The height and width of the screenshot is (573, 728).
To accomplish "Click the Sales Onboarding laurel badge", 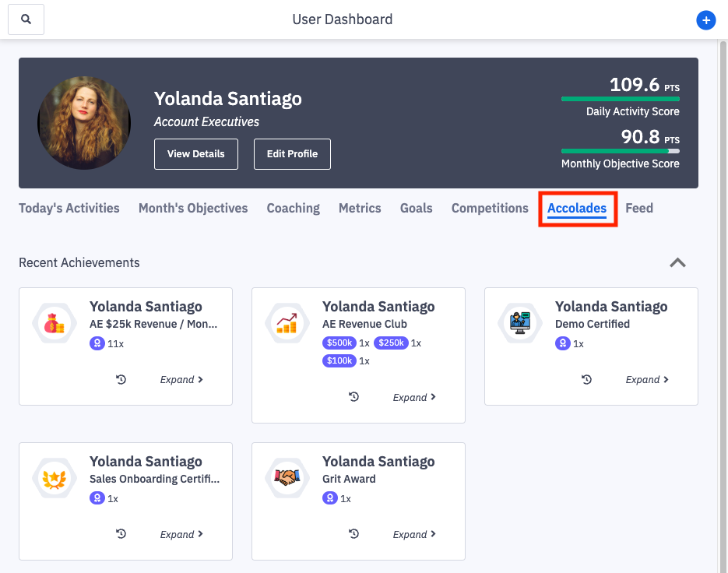I will [55, 478].
